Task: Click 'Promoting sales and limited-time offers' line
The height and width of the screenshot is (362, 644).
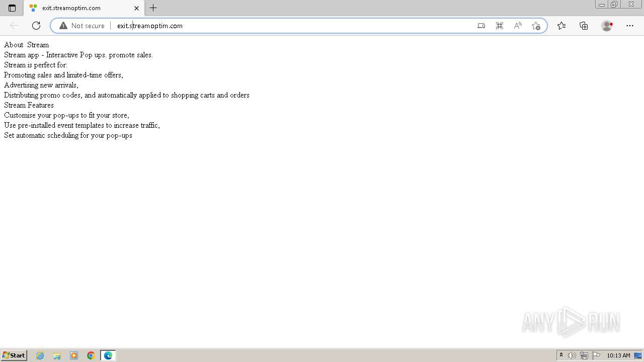Action: point(63,75)
